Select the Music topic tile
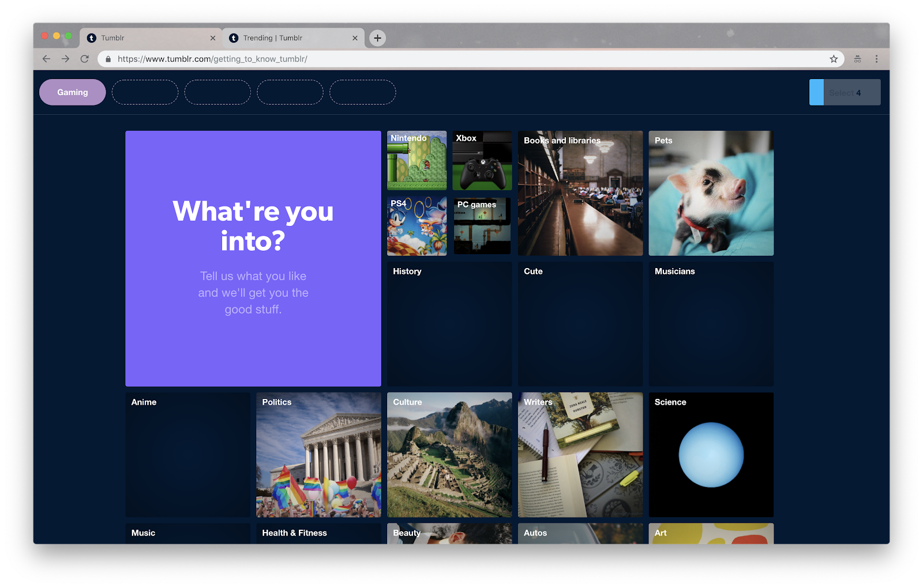Viewport: 923px width, 588px height. (x=188, y=533)
